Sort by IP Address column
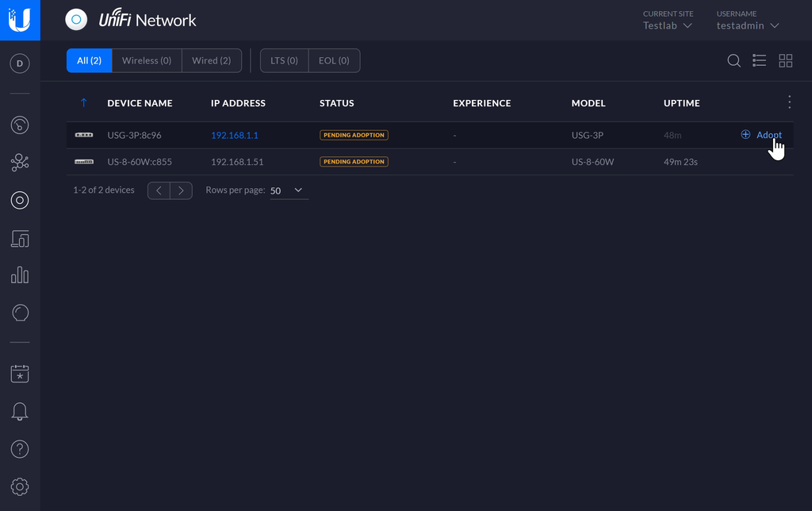The width and height of the screenshot is (812, 511). [238, 103]
